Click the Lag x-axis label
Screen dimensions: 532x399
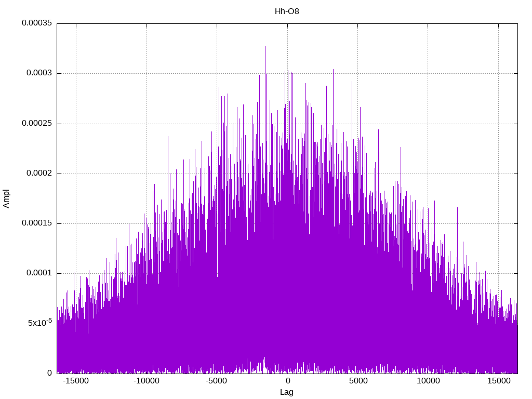(287, 392)
